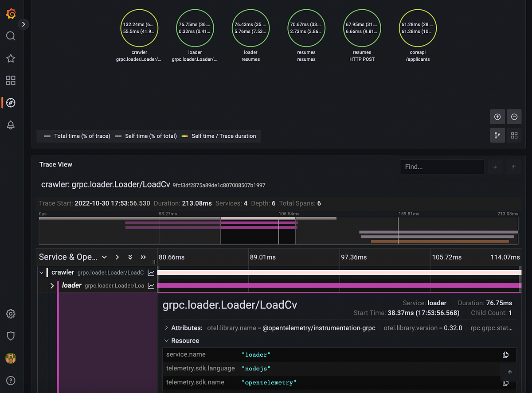The image size is (532, 393).
Task: Expand the loader span children
Action: tap(52, 285)
